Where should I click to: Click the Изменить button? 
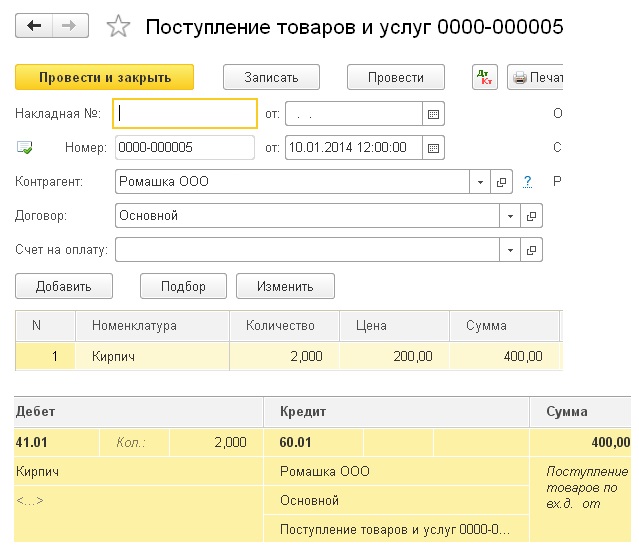pos(285,286)
